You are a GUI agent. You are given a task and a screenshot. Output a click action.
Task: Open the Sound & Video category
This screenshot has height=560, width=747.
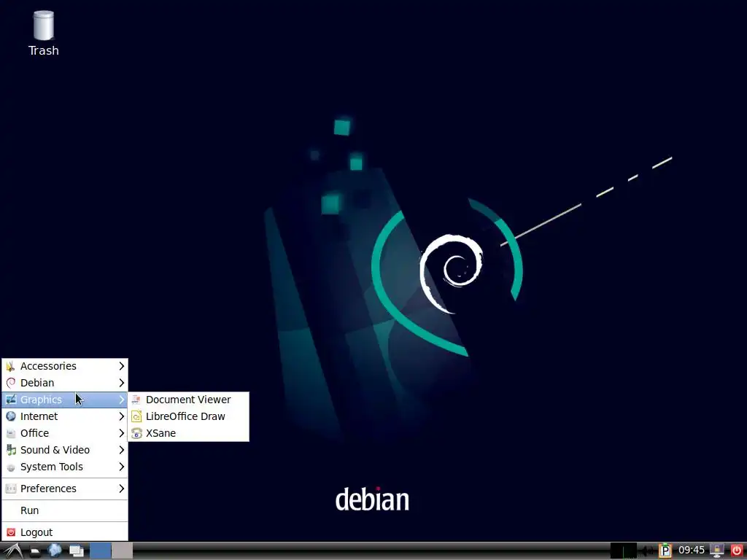[x=65, y=450]
